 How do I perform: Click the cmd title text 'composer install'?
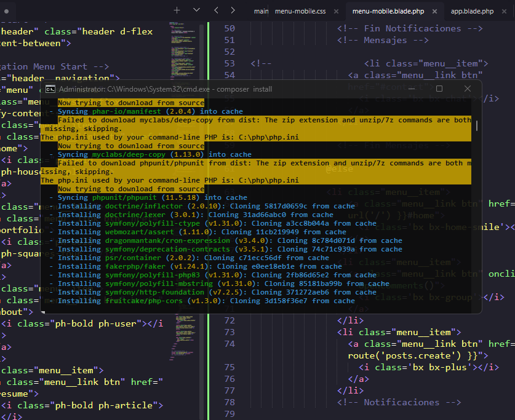pos(244,89)
